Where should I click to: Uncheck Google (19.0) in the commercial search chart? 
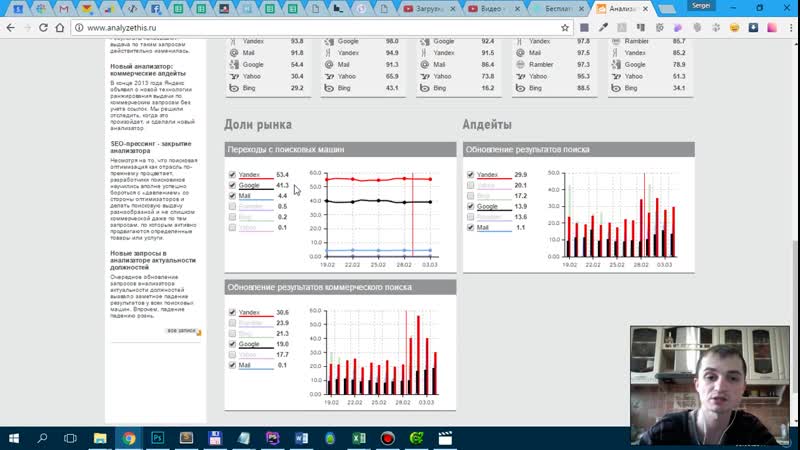[232, 344]
